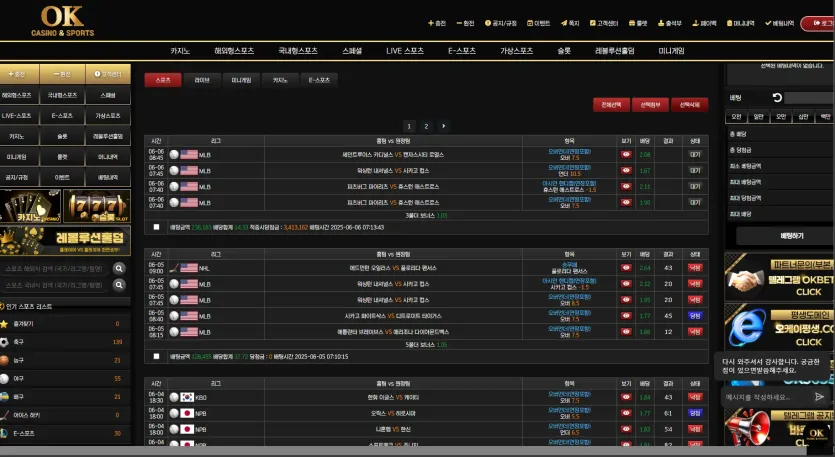Click the OK Casino & Sports logo
The height and width of the screenshot is (457, 835).
click(x=62, y=21)
